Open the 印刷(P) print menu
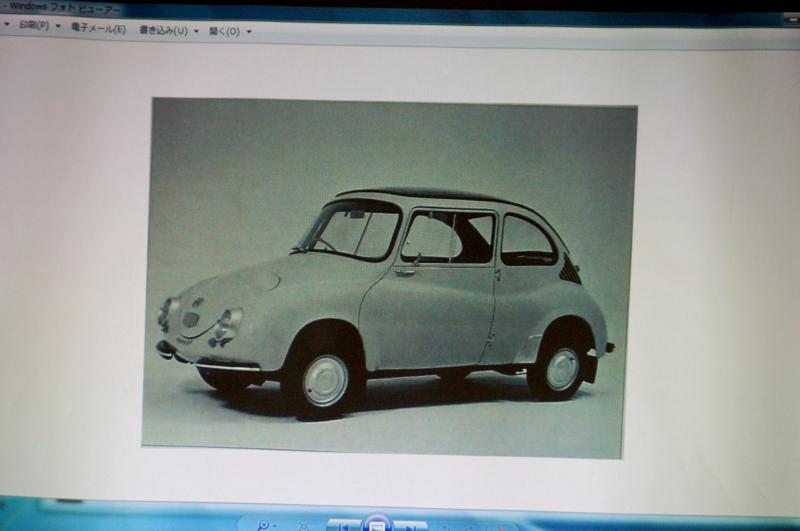Viewport: 800px width, 531px height. click(33, 27)
